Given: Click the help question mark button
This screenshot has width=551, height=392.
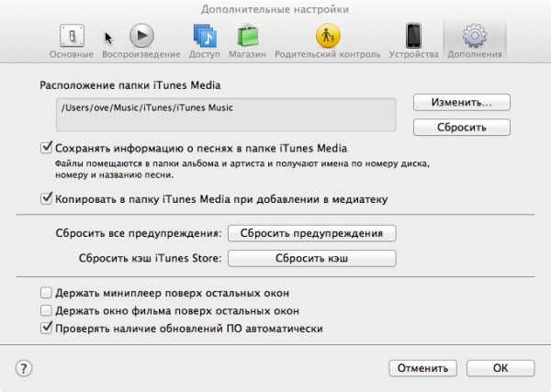Looking at the screenshot, I should (24, 368).
